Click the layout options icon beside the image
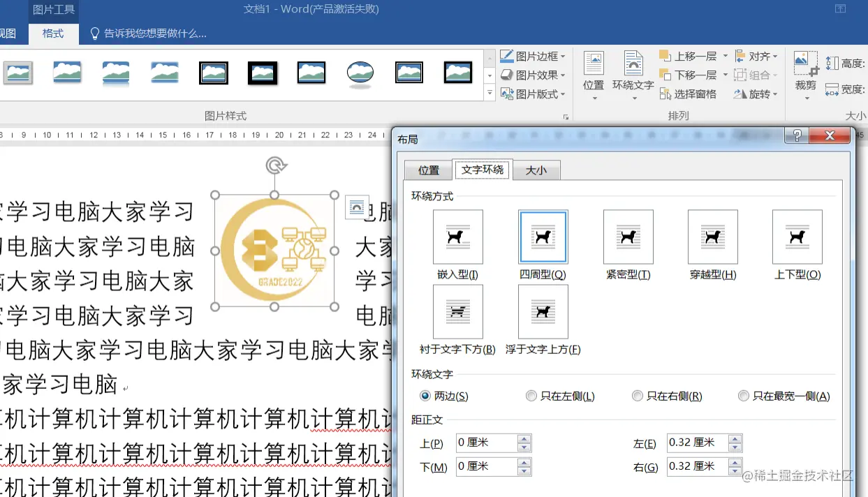 tap(357, 207)
